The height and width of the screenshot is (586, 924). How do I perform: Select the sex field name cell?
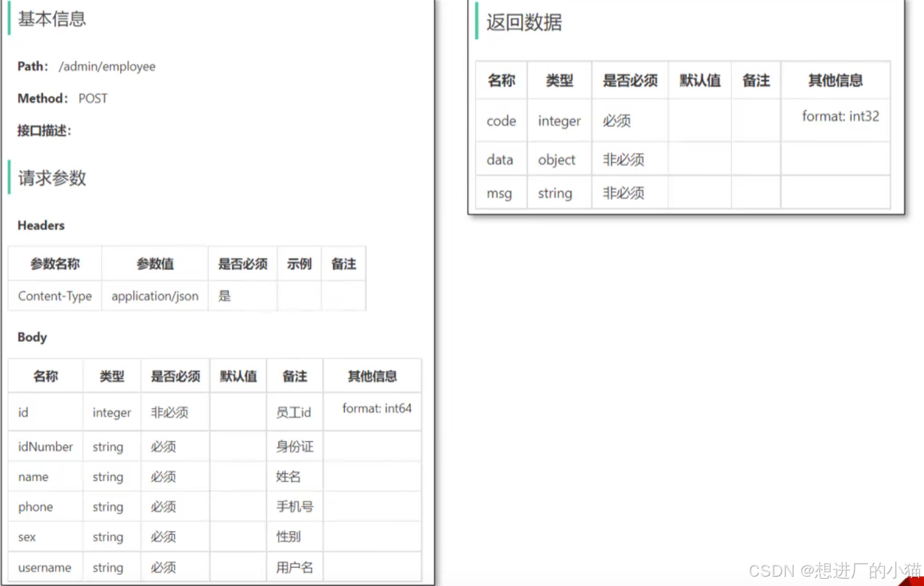[x=46, y=537]
